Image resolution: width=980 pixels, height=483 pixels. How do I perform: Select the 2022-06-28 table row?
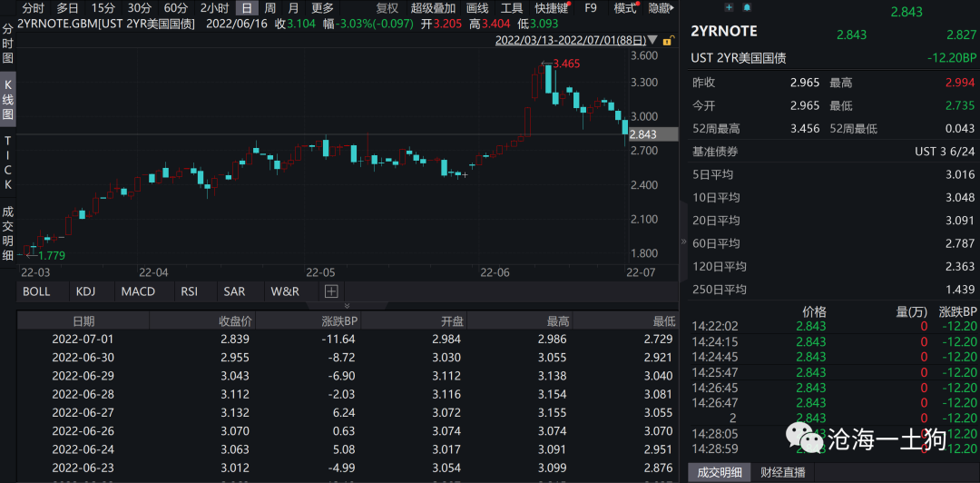coord(348,394)
